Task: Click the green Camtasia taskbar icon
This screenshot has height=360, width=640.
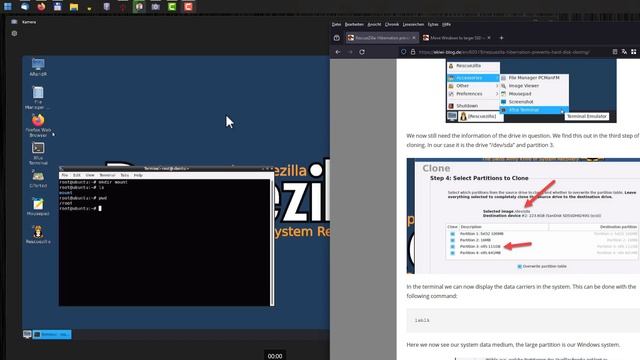Action: [x=172, y=7]
